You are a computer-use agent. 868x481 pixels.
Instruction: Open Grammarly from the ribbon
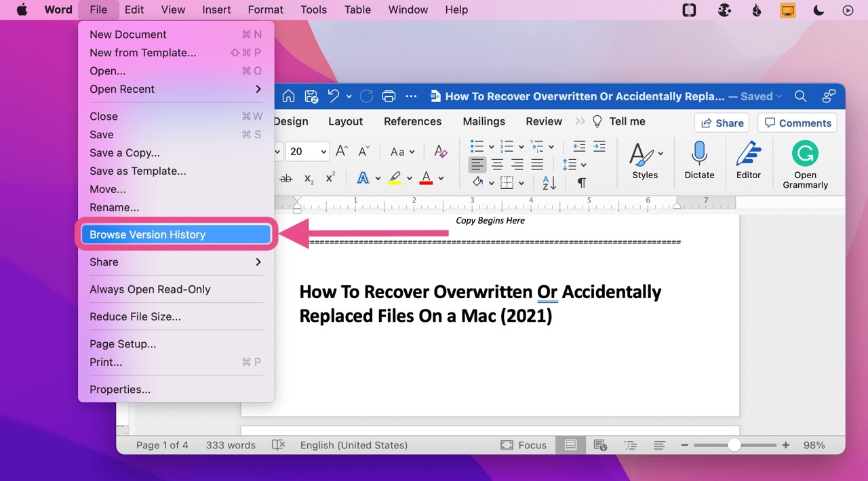click(806, 165)
